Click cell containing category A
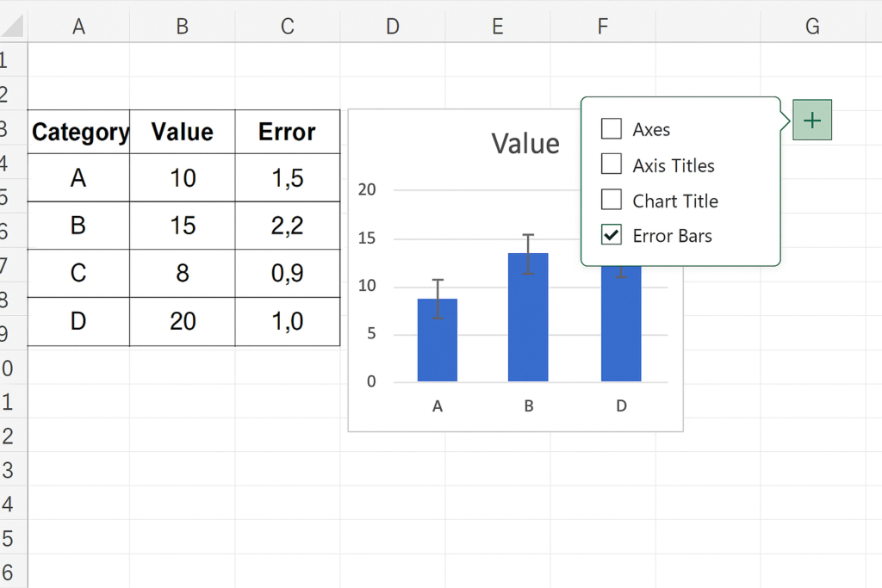 coord(78,177)
